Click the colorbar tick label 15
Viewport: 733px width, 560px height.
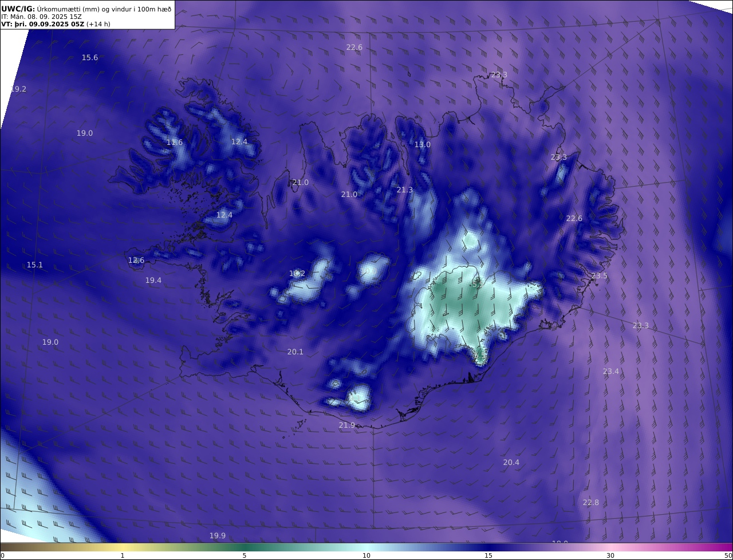click(x=488, y=555)
